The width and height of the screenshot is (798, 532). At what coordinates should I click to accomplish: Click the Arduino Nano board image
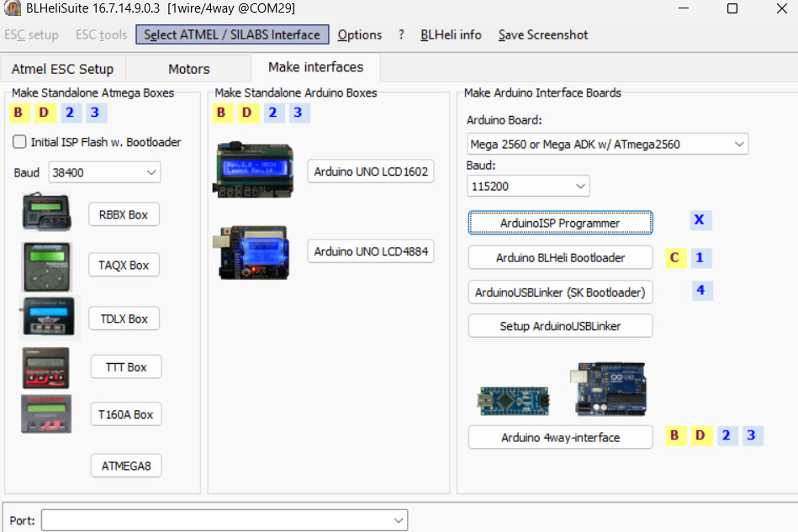click(513, 401)
